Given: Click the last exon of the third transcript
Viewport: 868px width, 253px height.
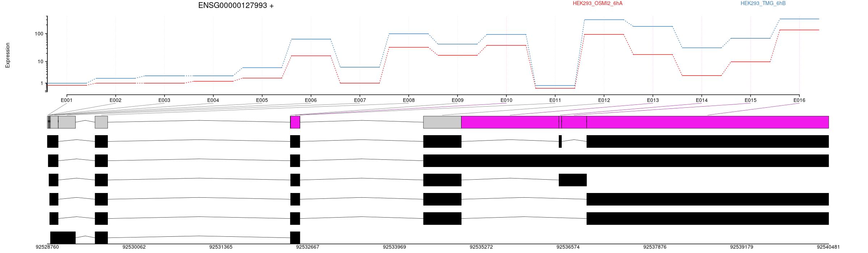Looking at the screenshot, I should tap(573, 180).
